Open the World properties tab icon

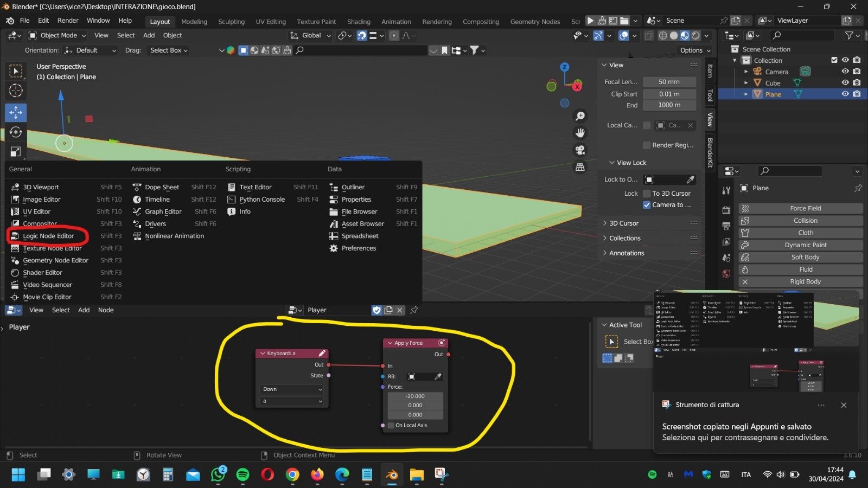pyautogui.click(x=726, y=273)
